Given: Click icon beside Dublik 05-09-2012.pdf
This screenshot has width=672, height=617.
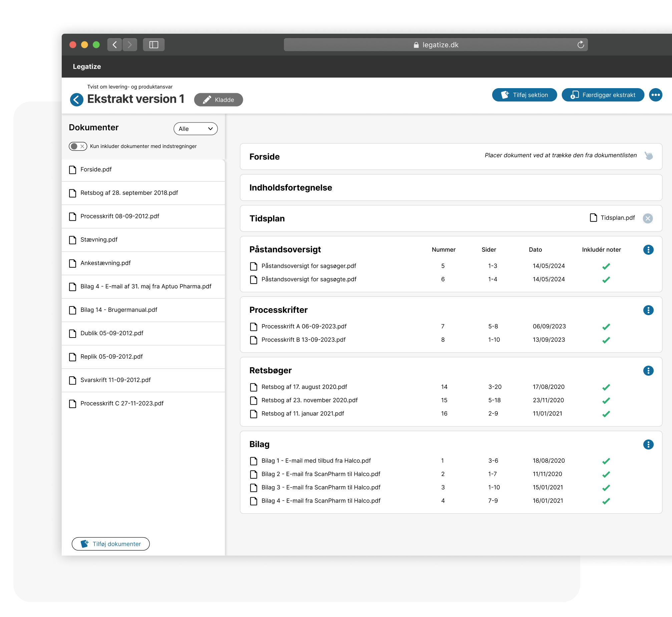Looking at the screenshot, I should pyautogui.click(x=72, y=334).
